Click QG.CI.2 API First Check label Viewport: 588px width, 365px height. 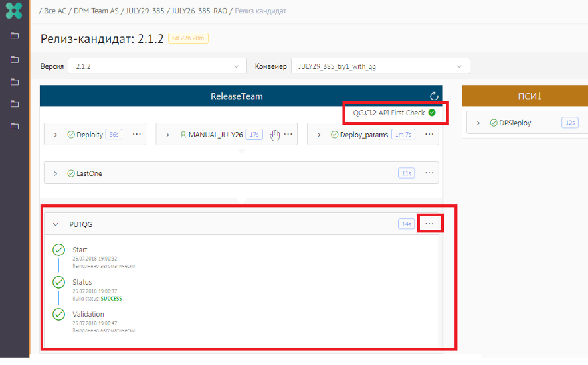[389, 113]
